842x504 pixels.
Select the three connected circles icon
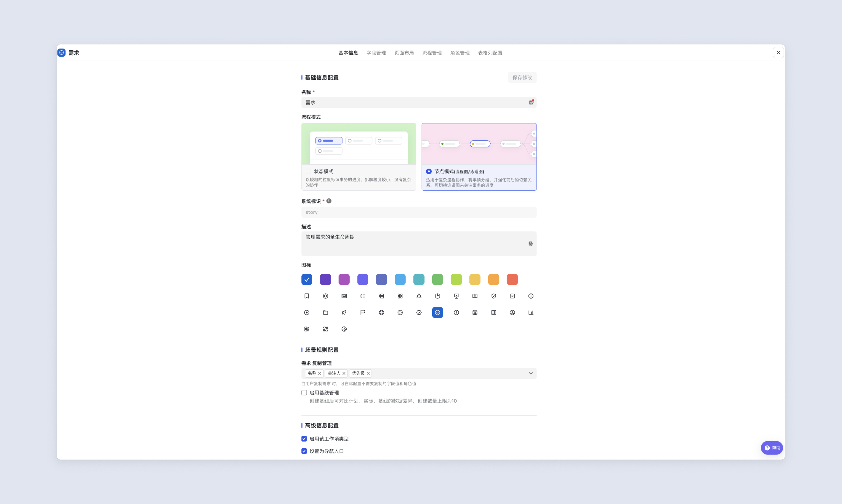pos(419,296)
